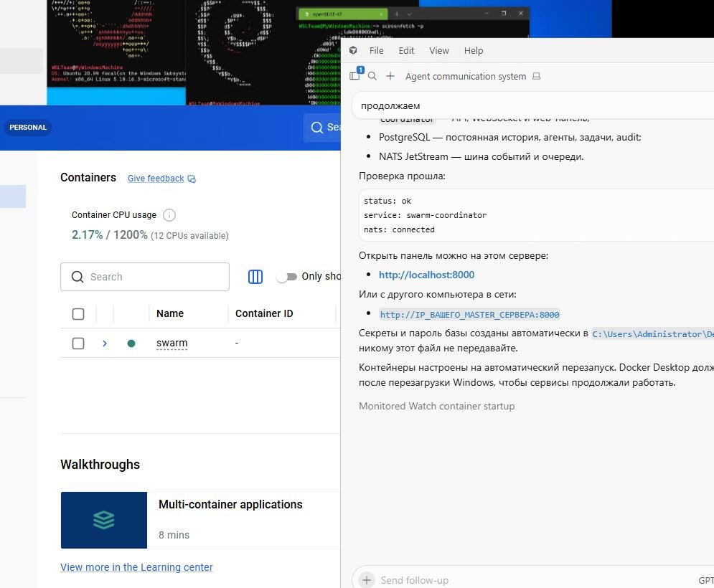This screenshot has height=588, width=714.
Task: Click the C:\Users\Administrator path link
Action: [x=652, y=334]
